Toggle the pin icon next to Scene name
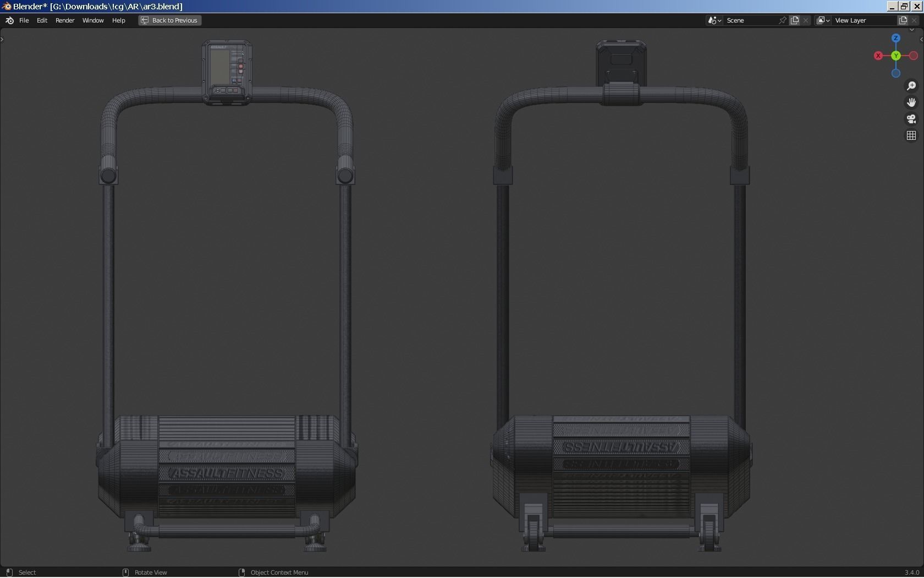Viewport: 924px width, 578px height. 782,20
